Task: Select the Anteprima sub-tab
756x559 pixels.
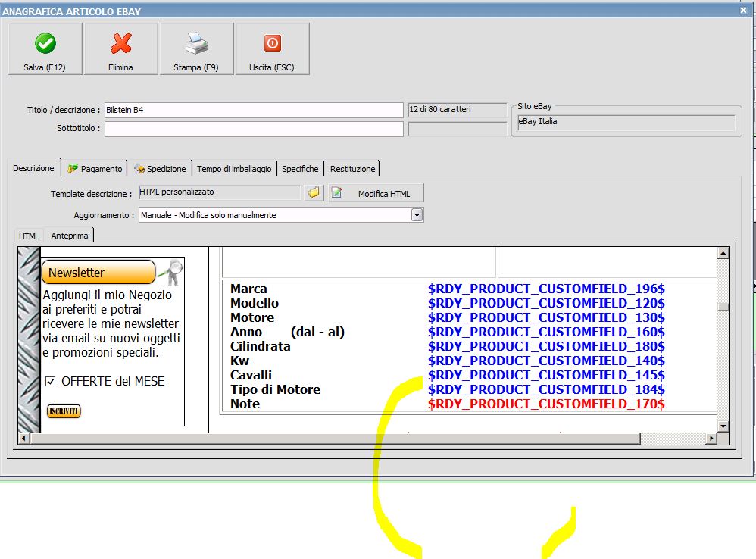Action: 70,236
